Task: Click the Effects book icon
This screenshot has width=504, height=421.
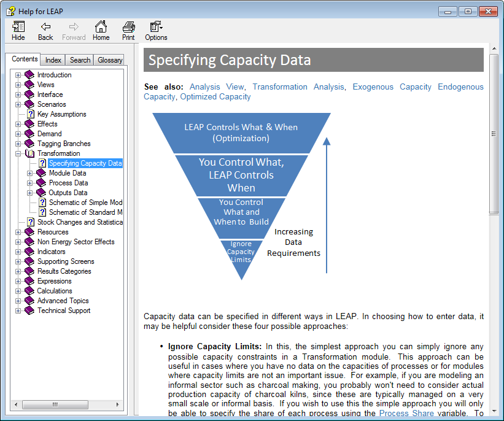Action: (29, 124)
